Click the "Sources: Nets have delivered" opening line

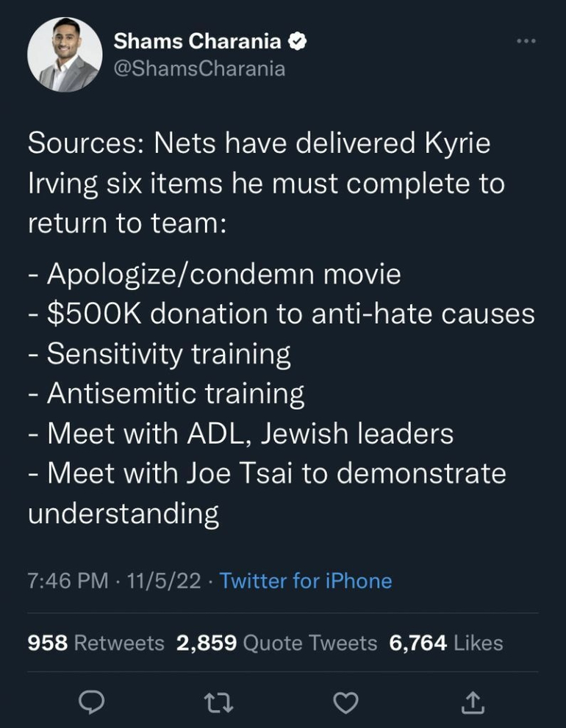(259, 143)
